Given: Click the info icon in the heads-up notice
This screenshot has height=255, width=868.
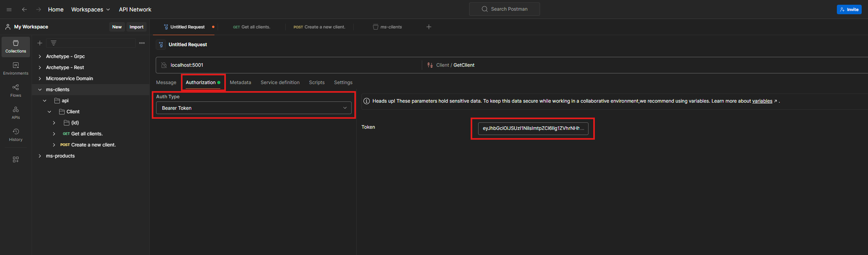Looking at the screenshot, I should point(366,101).
